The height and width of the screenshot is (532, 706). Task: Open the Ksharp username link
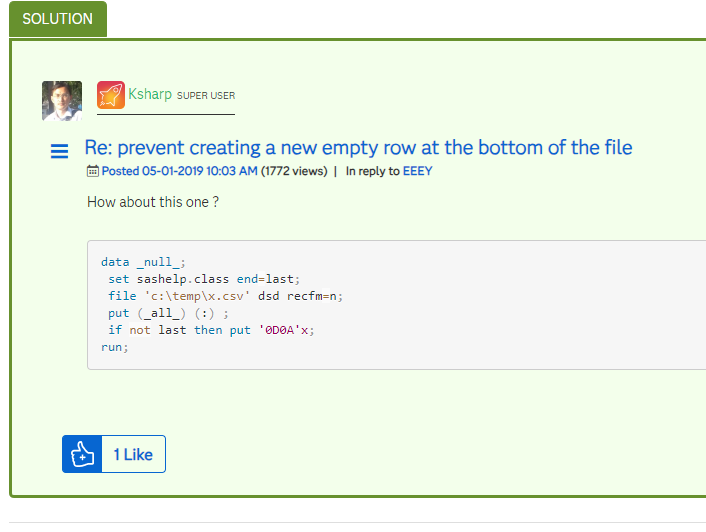point(150,94)
